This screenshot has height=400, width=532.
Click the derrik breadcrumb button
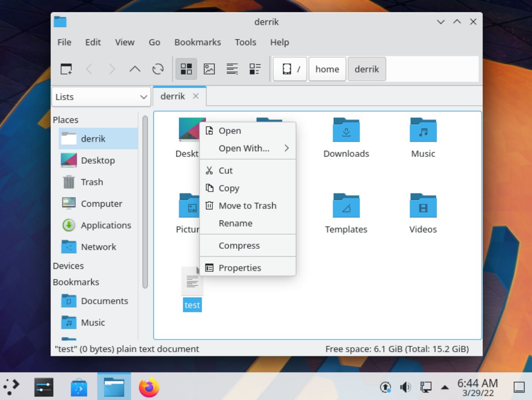point(367,69)
